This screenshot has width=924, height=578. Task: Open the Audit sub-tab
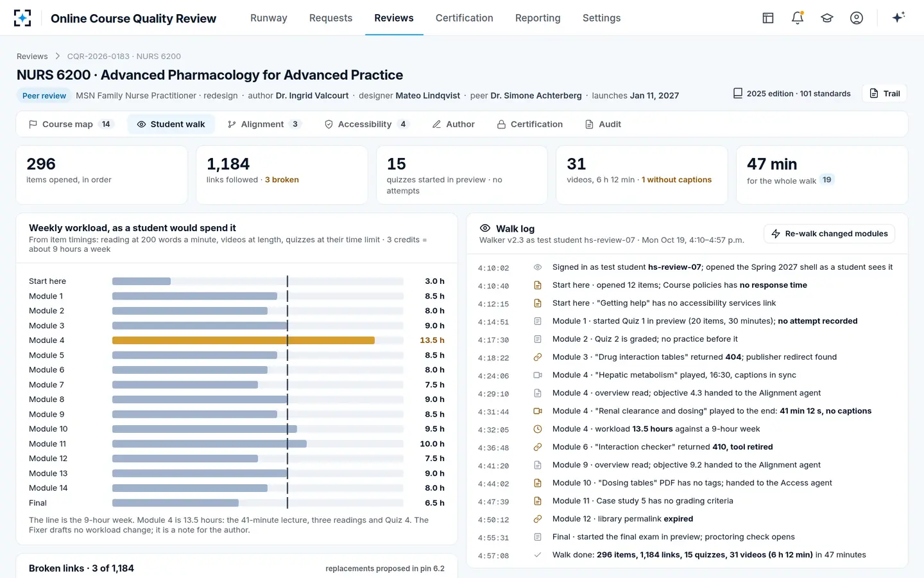tap(603, 124)
